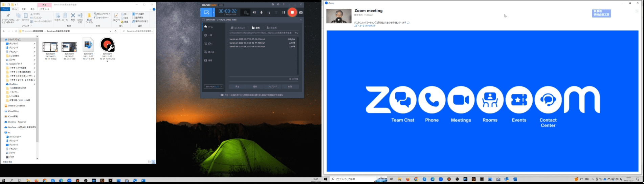Toggle Bandicam speaker sound icon
644x184 pixels.
[x=254, y=12]
